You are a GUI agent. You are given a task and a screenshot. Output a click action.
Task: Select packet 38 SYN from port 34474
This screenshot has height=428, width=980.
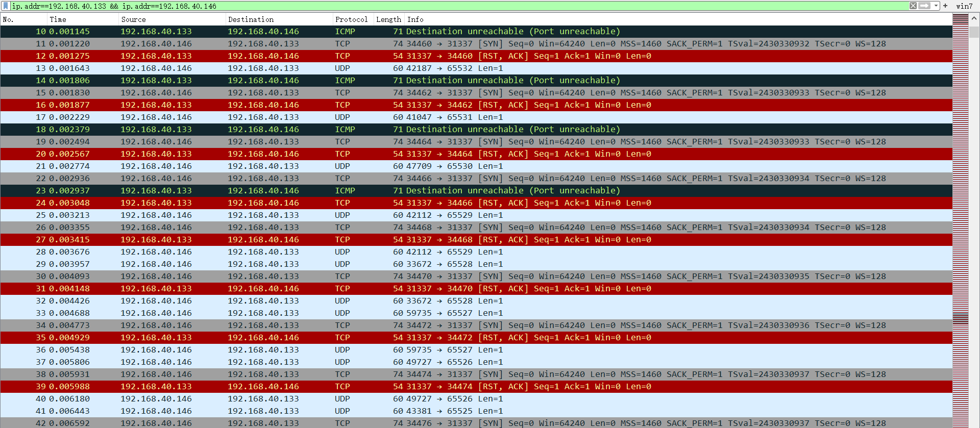(476, 374)
